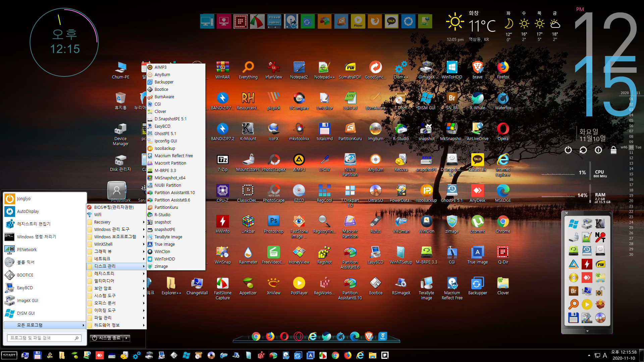This screenshot has height=362, width=644.
Task: Click the Player icon in top dock
Action: 358,21
